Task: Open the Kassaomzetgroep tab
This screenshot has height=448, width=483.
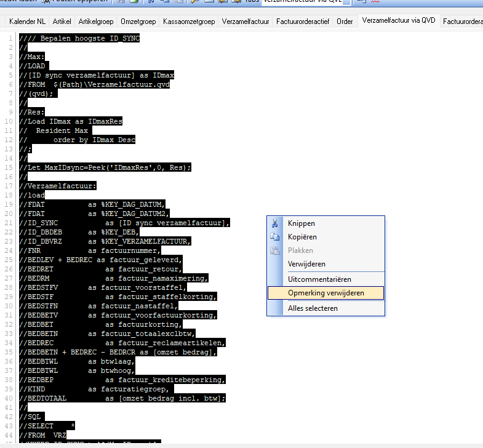Action: tap(189, 22)
